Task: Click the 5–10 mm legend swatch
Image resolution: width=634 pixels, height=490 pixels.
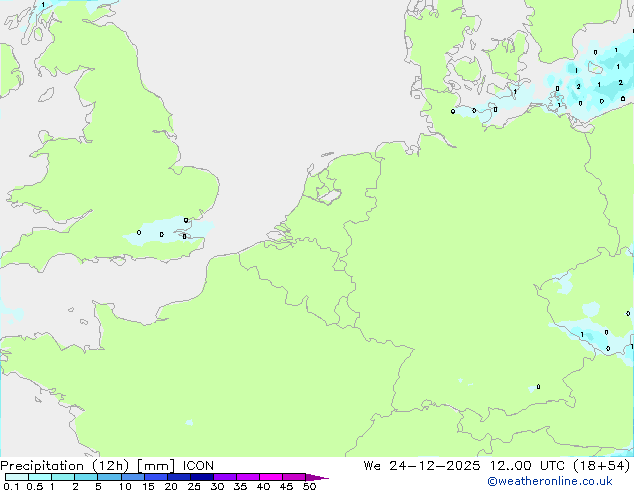Action: coord(109,477)
